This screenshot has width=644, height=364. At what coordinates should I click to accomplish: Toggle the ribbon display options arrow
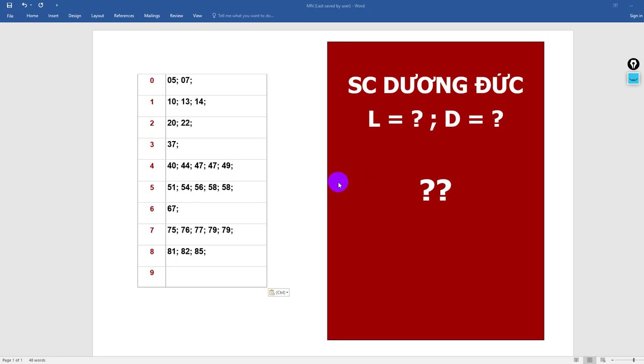click(x=615, y=5)
